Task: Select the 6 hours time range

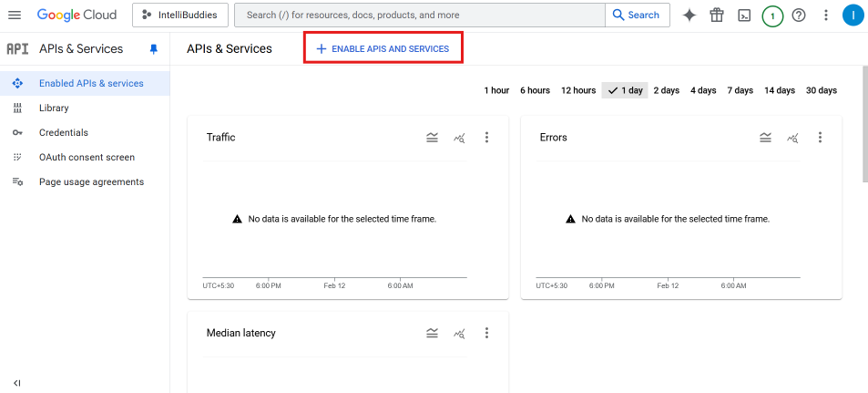Action: point(535,90)
